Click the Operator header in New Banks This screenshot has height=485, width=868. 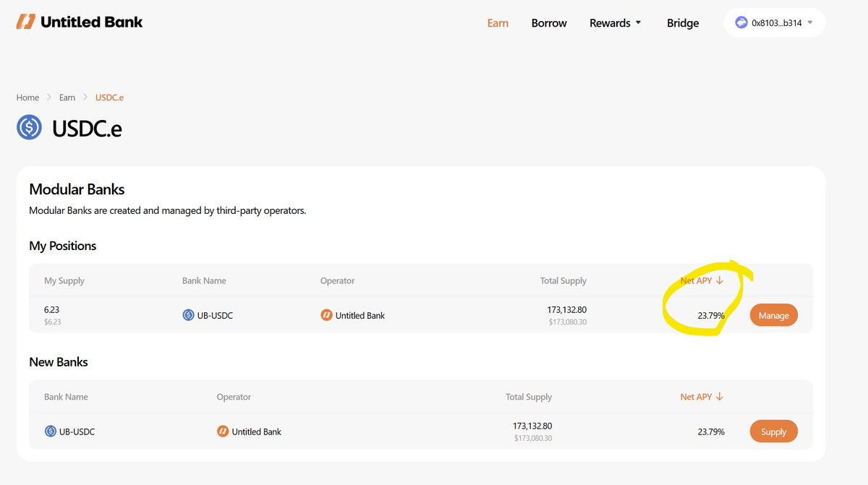[x=234, y=397]
